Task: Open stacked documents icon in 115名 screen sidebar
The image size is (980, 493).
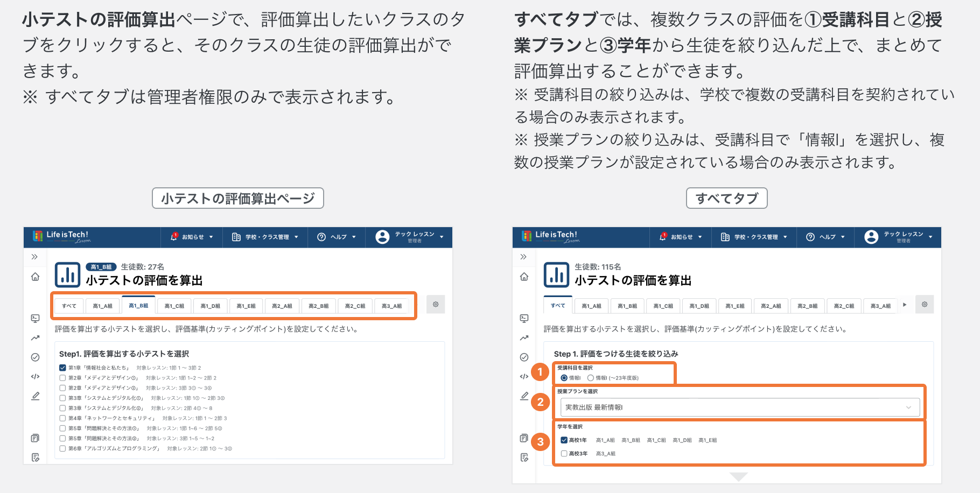Action: tap(524, 438)
